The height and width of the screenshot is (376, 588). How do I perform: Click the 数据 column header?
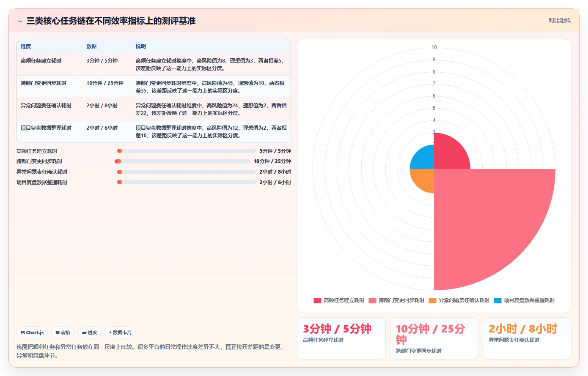92,46
